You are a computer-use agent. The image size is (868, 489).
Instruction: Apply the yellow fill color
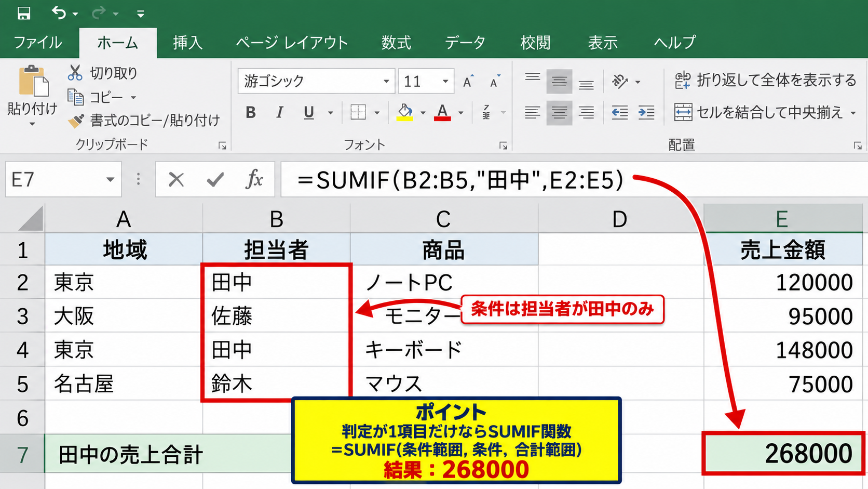405,112
